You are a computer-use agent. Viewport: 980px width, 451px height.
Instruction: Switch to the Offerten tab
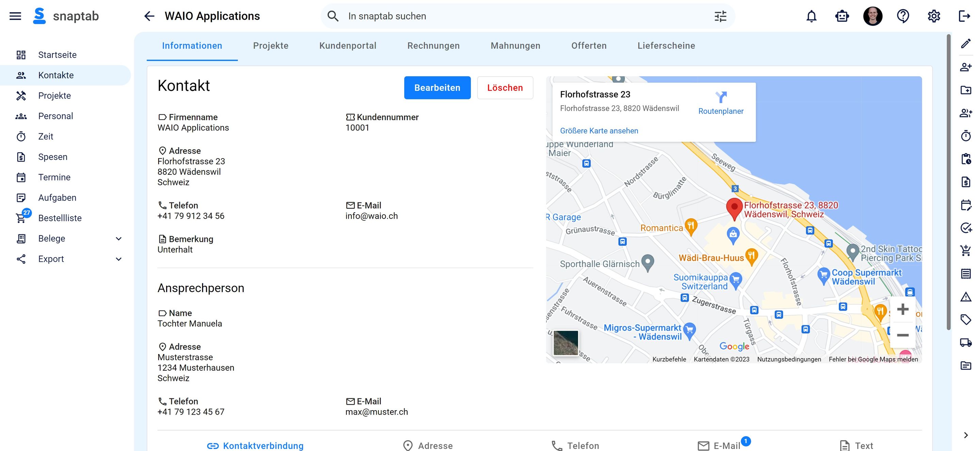point(589,46)
